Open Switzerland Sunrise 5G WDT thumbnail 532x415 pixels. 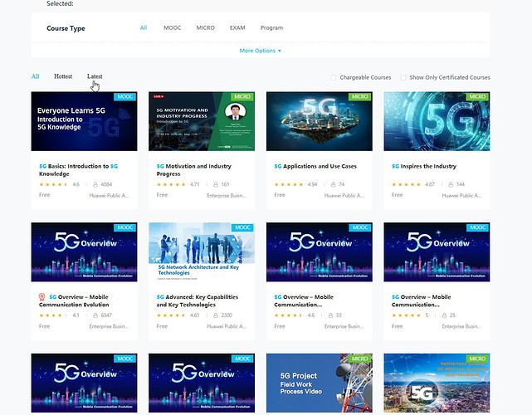click(x=437, y=383)
